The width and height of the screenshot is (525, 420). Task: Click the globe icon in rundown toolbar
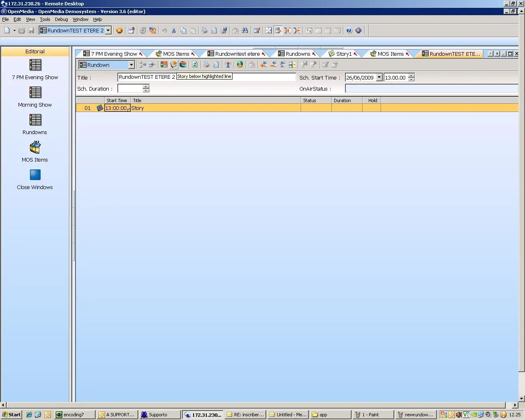coord(240,64)
